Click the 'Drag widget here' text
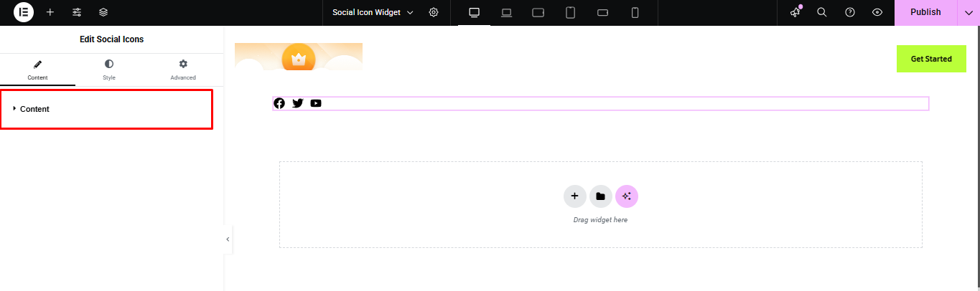Screen dimensions: 980x291 [600, 220]
